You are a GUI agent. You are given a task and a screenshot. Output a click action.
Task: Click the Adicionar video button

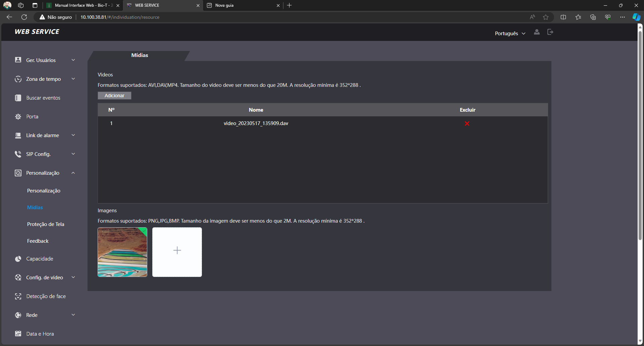(x=114, y=96)
